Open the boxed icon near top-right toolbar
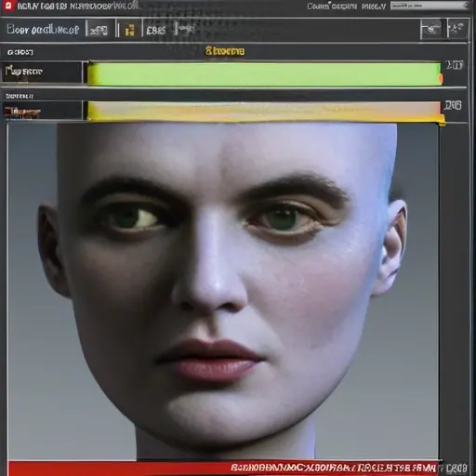Screen dimensions: 476x476 click(432, 30)
